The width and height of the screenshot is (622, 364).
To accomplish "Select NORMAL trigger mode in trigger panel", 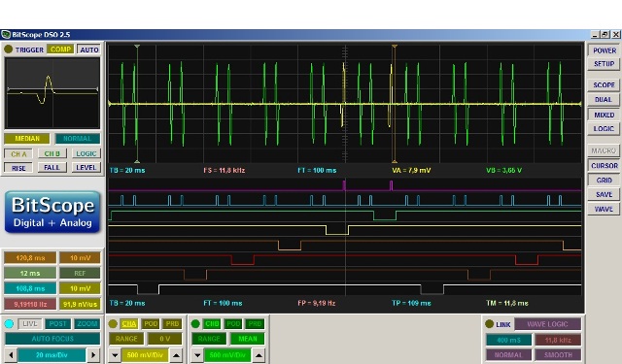I will (x=78, y=139).
